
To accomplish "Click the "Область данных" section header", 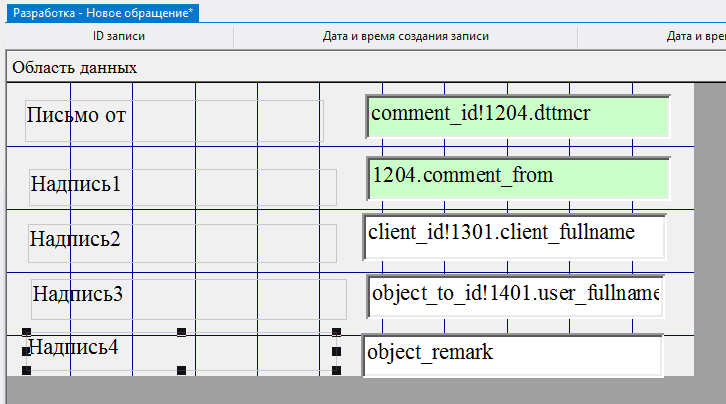I will [x=74, y=68].
